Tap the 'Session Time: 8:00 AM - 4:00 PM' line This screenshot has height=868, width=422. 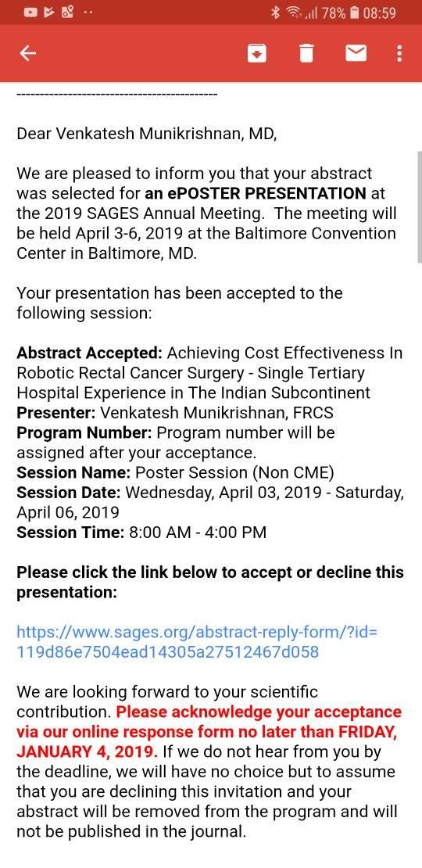[141, 533]
